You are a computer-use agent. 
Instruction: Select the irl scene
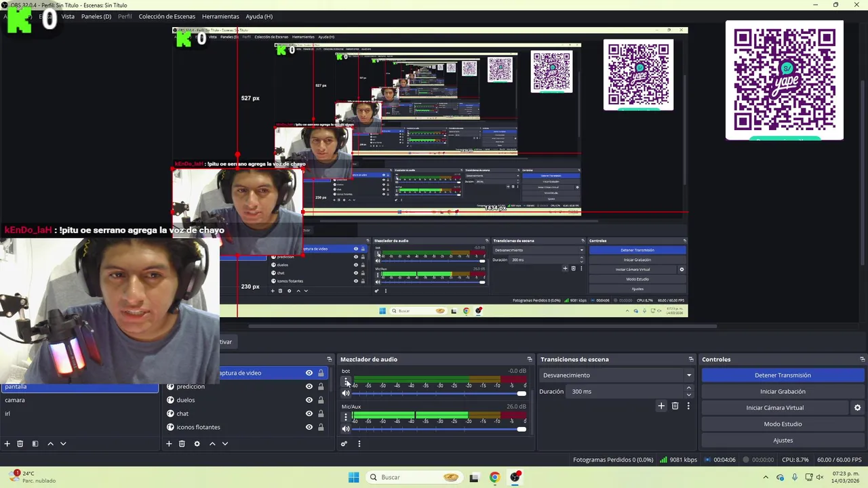[80, 413]
